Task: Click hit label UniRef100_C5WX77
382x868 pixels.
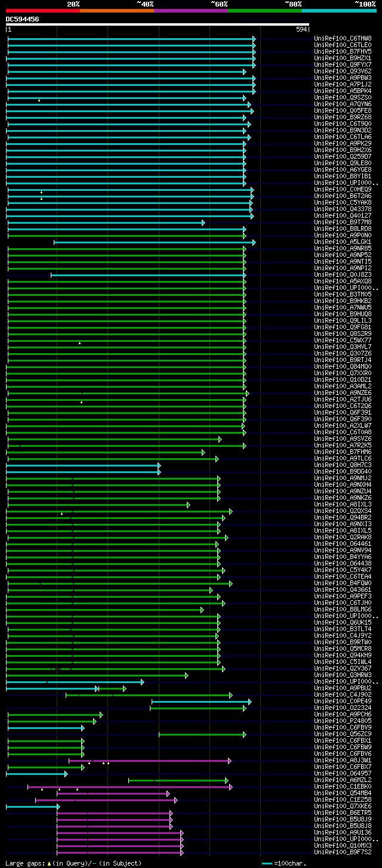Action: (343, 340)
